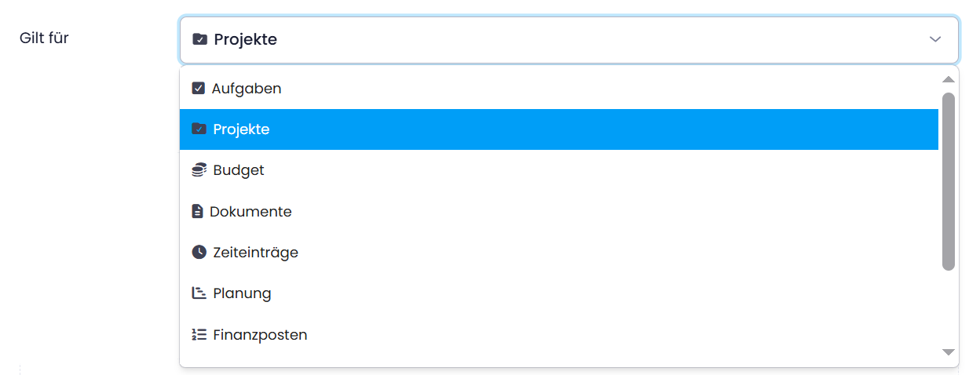Select Dokumente entry text
980x375 pixels.
pyautogui.click(x=250, y=212)
